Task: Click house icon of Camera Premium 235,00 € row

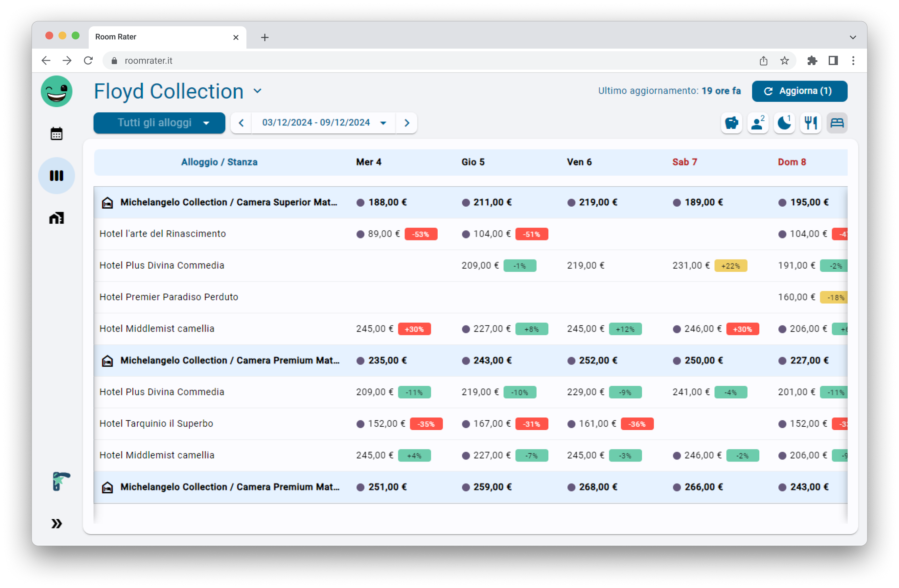Action: pos(108,361)
